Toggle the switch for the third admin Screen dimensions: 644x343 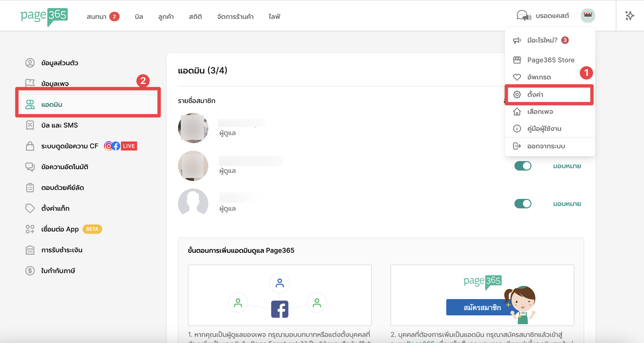pyautogui.click(x=523, y=204)
